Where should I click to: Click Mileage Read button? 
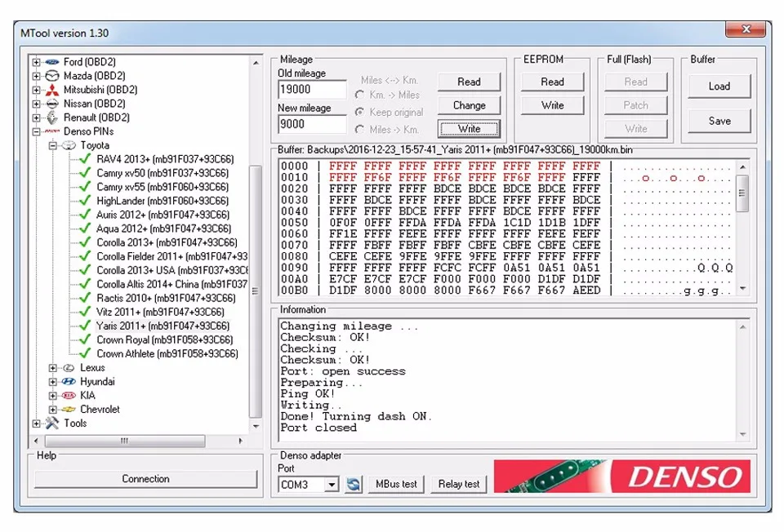point(469,82)
